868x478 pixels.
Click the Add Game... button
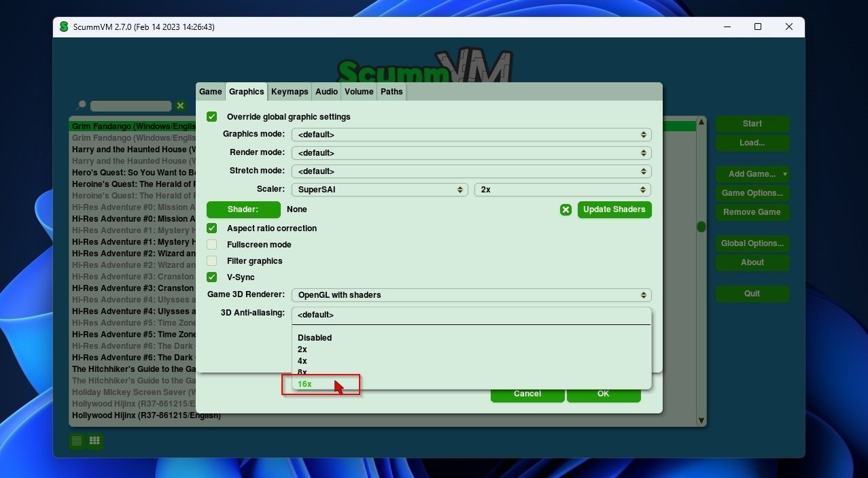click(748, 174)
